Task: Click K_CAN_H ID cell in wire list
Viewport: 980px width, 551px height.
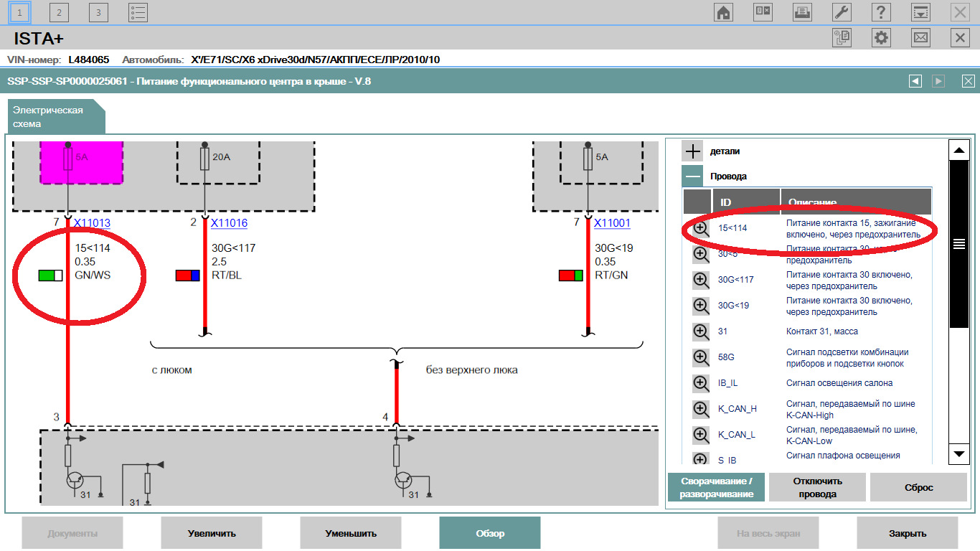Action: pos(738,409)
